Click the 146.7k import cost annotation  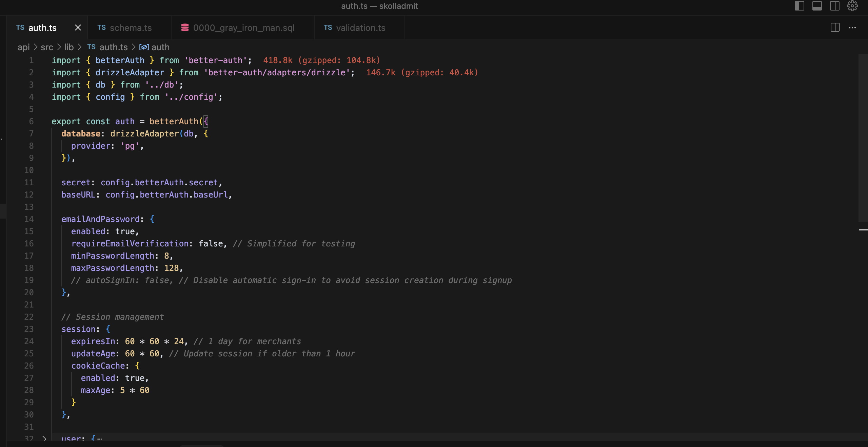coord(422,73)
